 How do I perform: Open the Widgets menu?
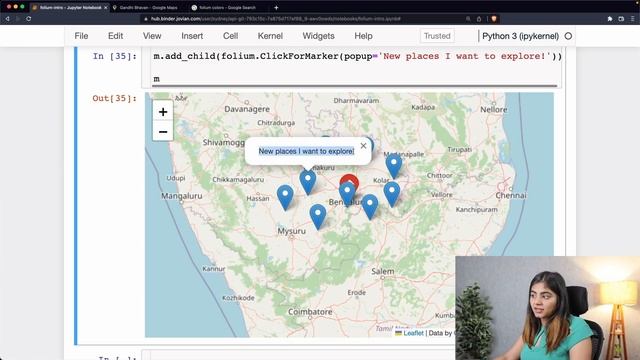318,36
